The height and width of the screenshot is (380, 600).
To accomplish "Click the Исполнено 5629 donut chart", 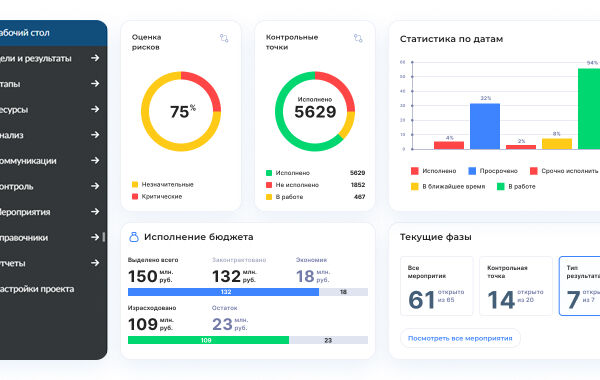I will coord(315,111).
